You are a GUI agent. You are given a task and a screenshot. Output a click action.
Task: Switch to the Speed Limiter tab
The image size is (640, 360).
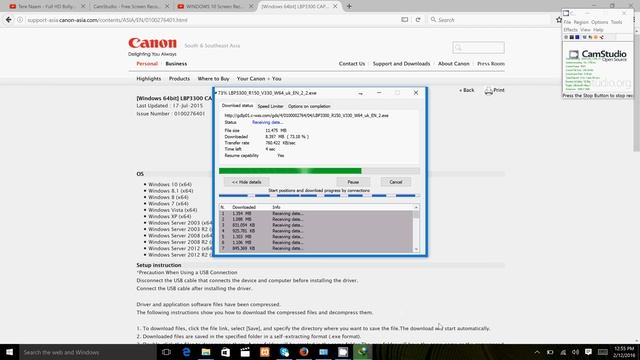coord(270,106)
